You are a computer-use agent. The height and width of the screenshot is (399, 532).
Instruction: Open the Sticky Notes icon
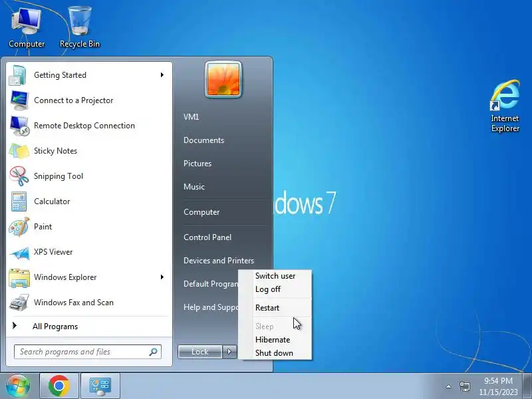pos(19,151)
